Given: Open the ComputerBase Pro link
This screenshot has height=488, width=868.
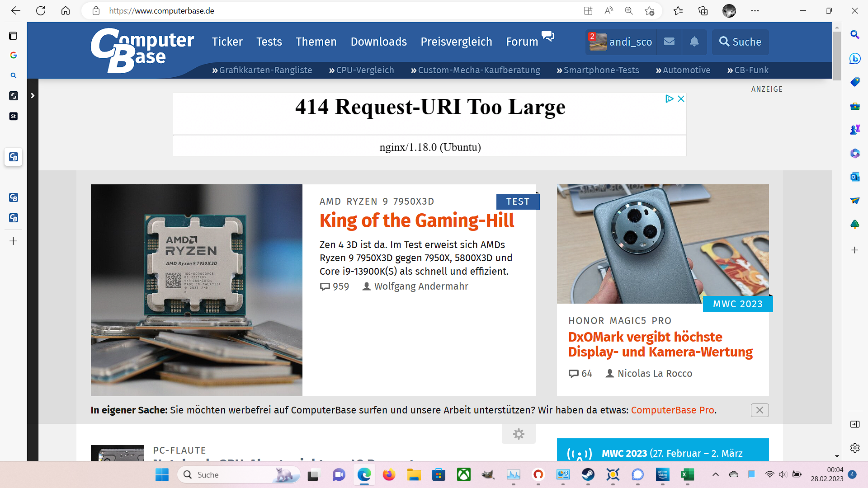Looking at the screenshot, I should [672, 410].
